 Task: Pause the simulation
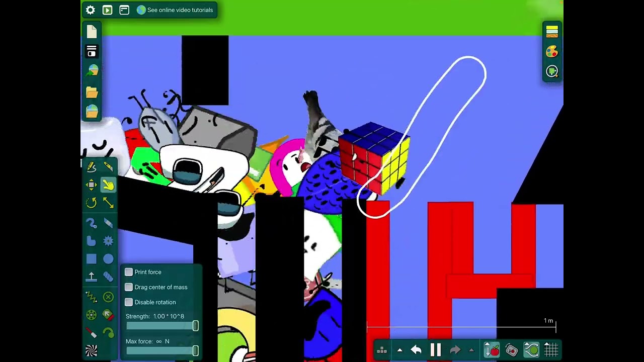[436, 350]
